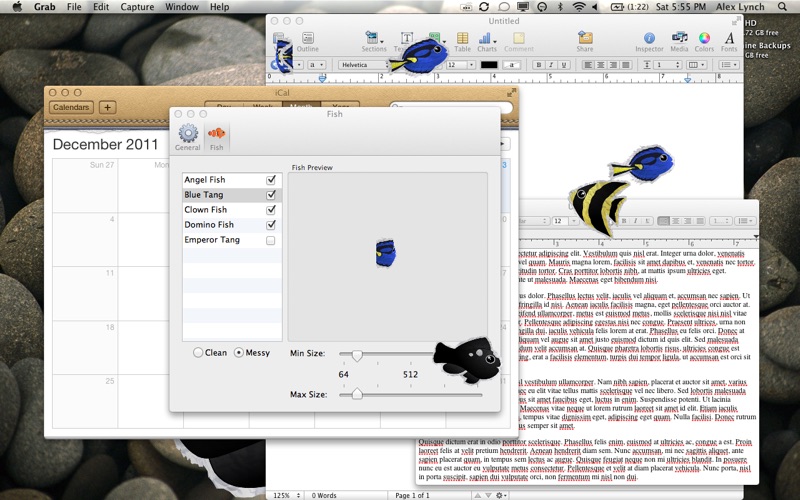Open the Capture menu
The width and height of the screenshot is (800, 500).
[x=136, y=7]
